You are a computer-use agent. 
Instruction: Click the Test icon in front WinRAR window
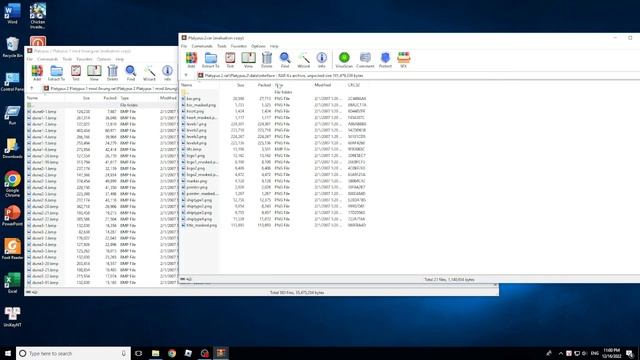click(x=230, y=60)
